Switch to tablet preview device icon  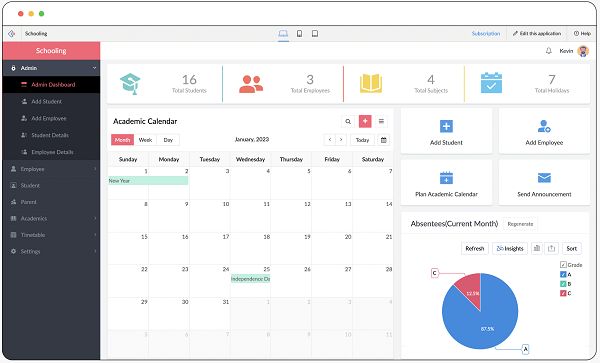(315, 34)
